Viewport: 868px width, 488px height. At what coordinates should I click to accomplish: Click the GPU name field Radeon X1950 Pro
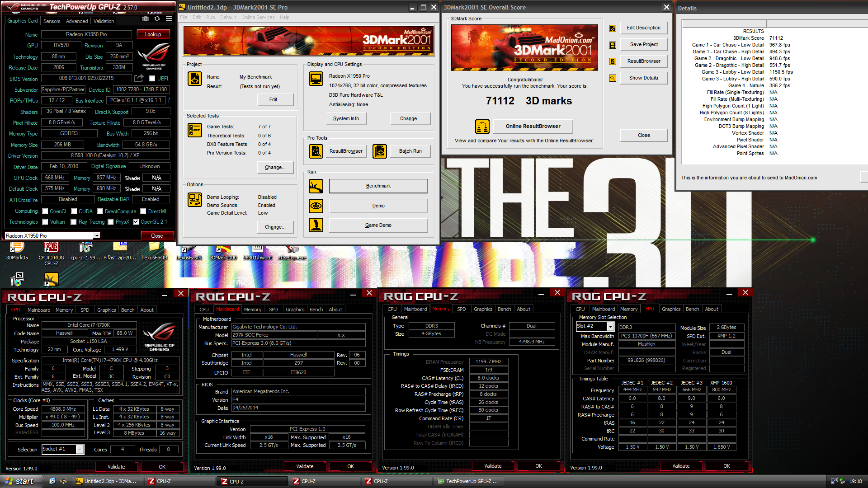pyautogui.click(x=86, y=34)
